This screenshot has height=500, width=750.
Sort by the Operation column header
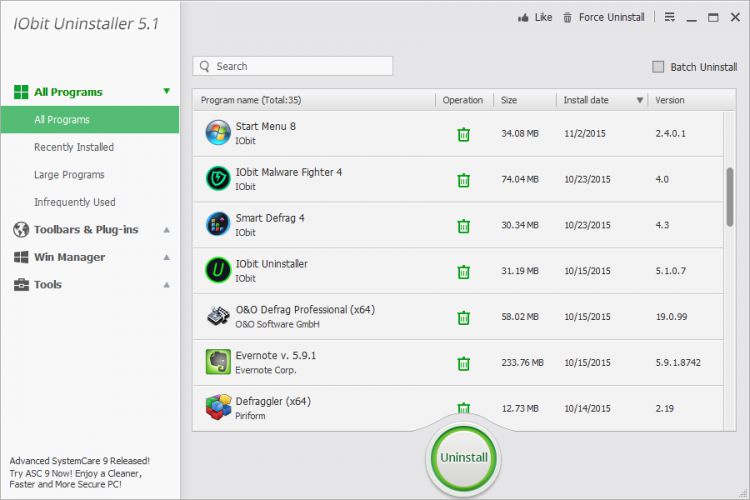463,100
